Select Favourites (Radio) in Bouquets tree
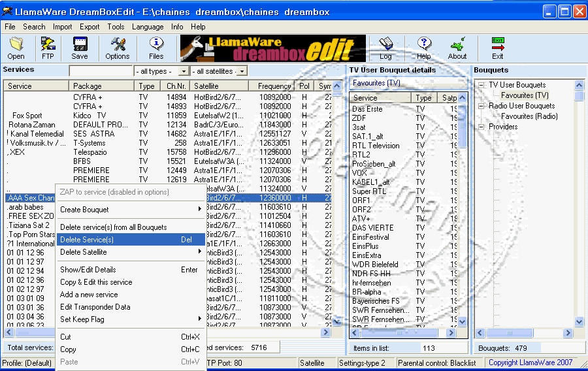The height and width of the screenshot is (371, 588). tap(529, 116)
